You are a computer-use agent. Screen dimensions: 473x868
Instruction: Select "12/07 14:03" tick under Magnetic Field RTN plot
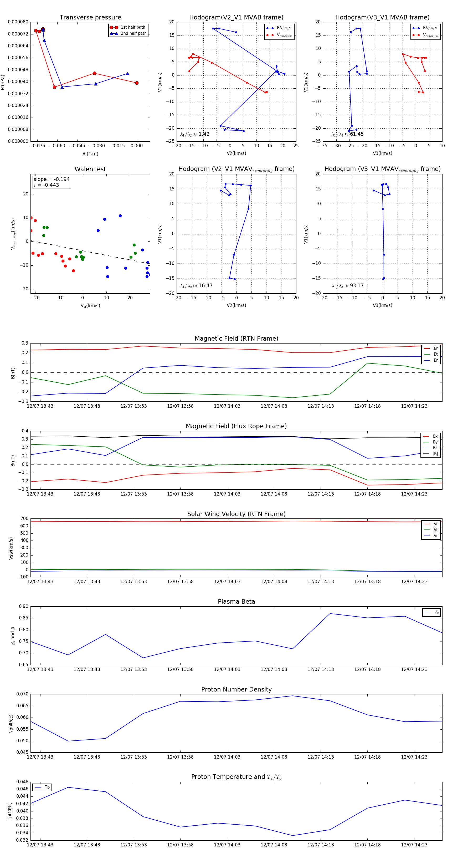[227, 406]
